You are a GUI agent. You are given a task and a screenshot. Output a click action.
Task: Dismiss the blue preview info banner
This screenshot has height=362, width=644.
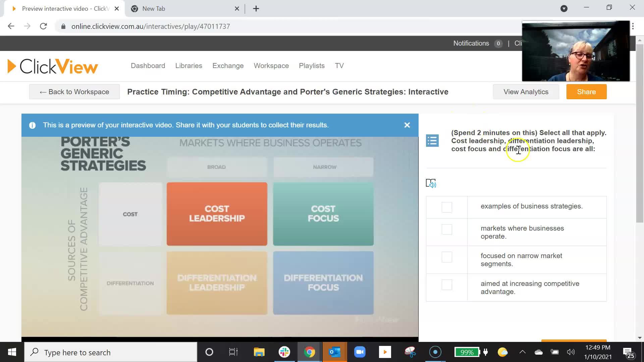407,125
